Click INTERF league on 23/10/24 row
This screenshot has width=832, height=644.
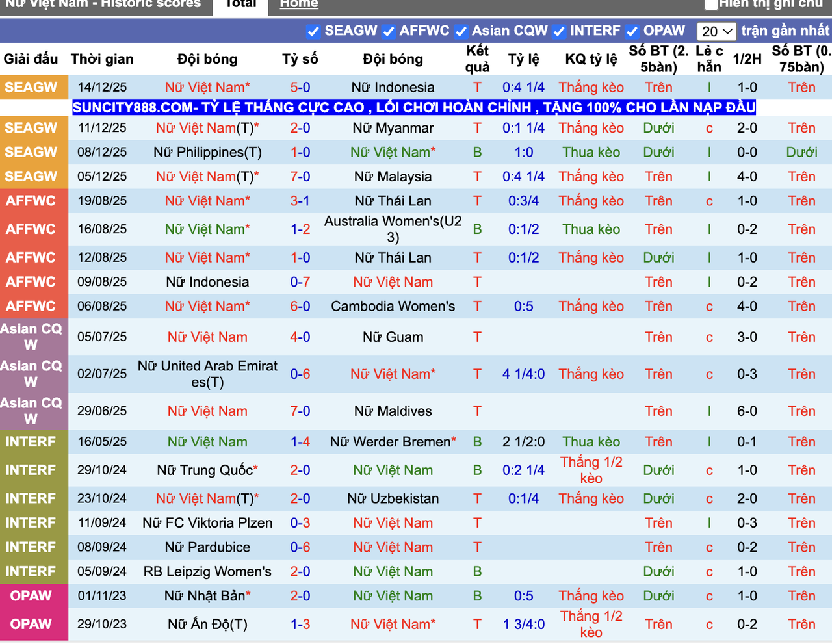point(31,499)
